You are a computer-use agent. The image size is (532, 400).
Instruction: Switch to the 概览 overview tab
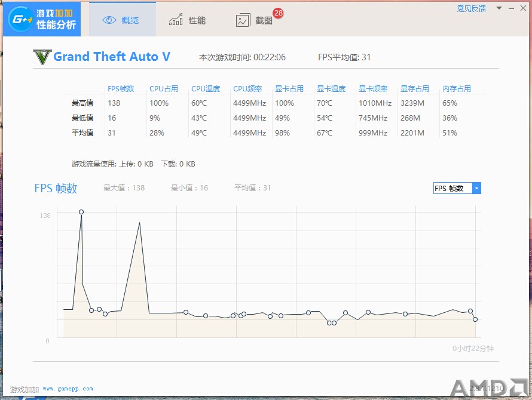[x=123, y=19]
